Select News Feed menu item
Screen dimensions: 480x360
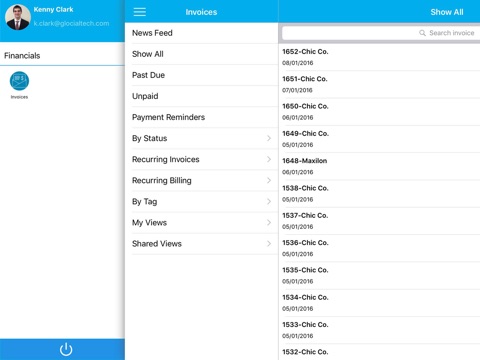[x=202, y=33]
